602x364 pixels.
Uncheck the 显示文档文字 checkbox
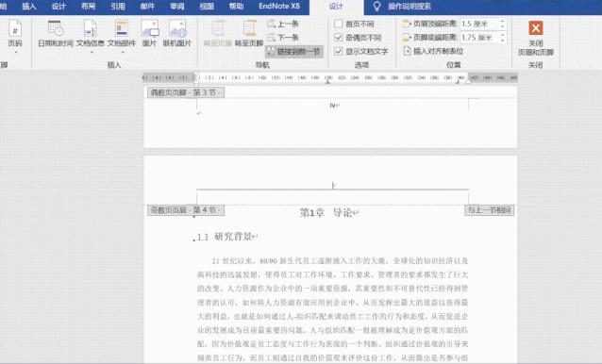point(338,52)
